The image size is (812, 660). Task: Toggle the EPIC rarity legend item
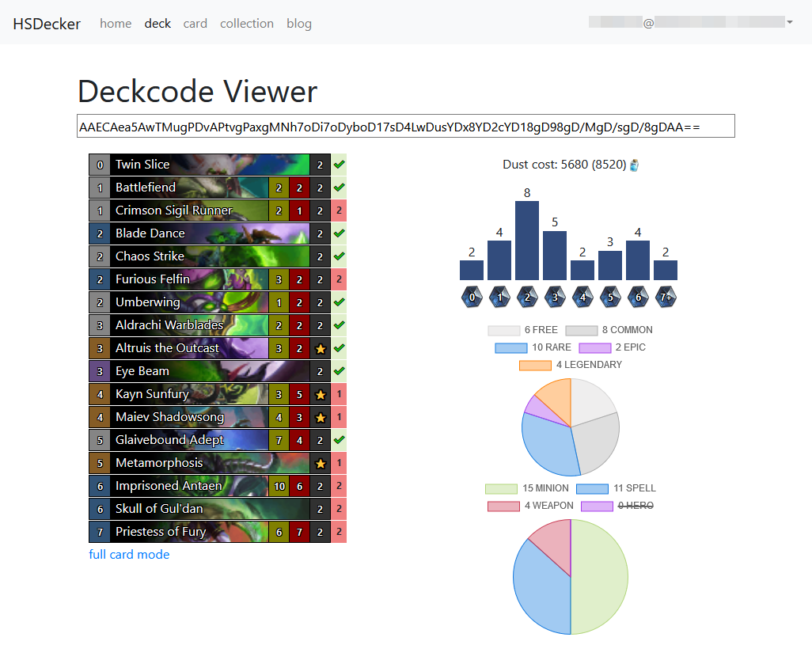(x=612, y=347)
